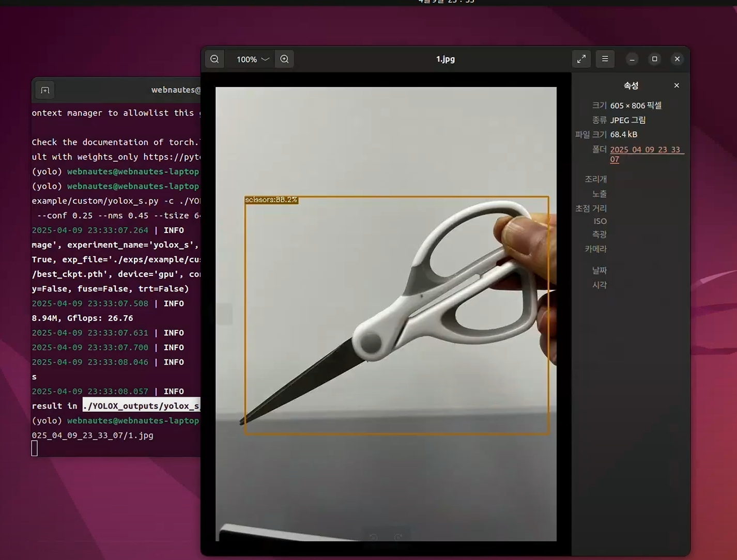Select the 605 × 806 픽셀 size value

pos(636,105)
